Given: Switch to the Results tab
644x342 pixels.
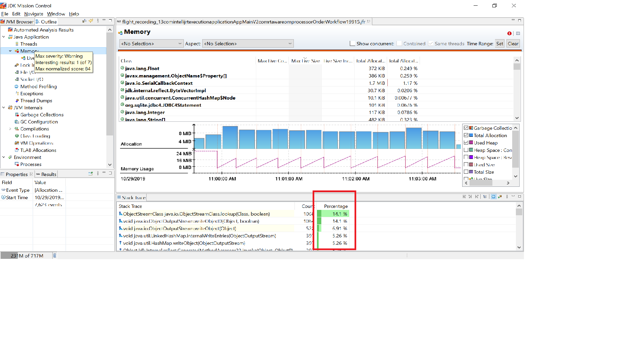Looking at the screenshot, I should click(48, 174).
